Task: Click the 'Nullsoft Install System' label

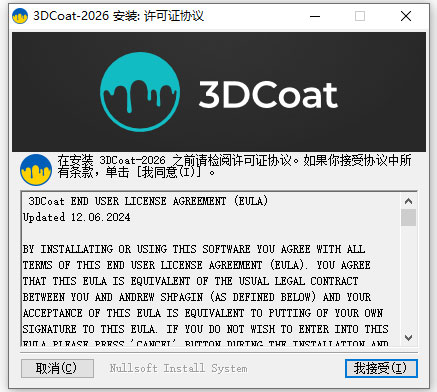Action: pyautogui.click(x=178, y=368)
